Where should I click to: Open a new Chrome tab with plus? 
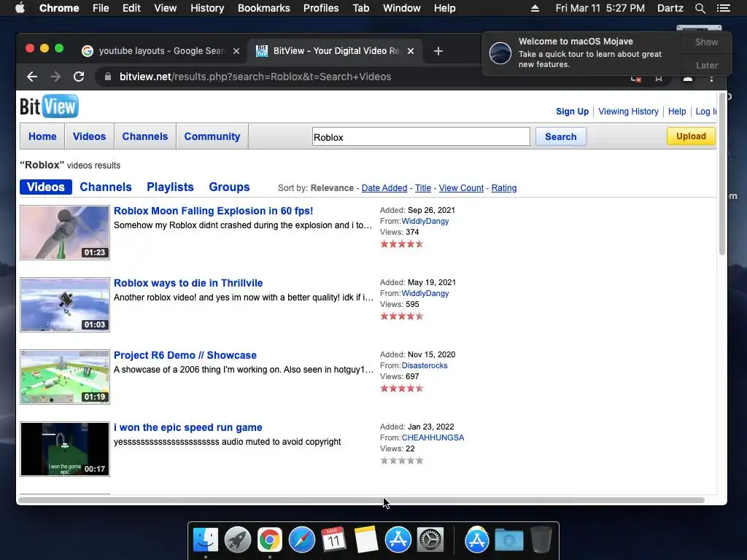click(x=438, y=51)
